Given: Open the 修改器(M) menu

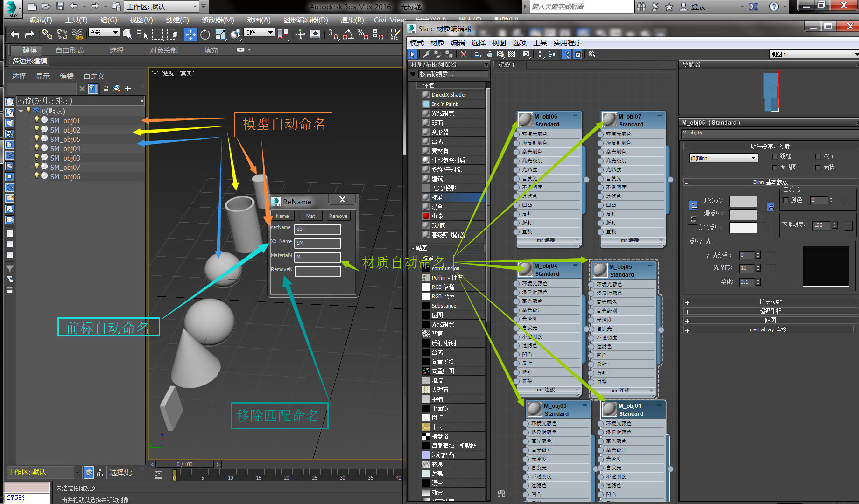Looking at the screenshot, I should [218, 20].
